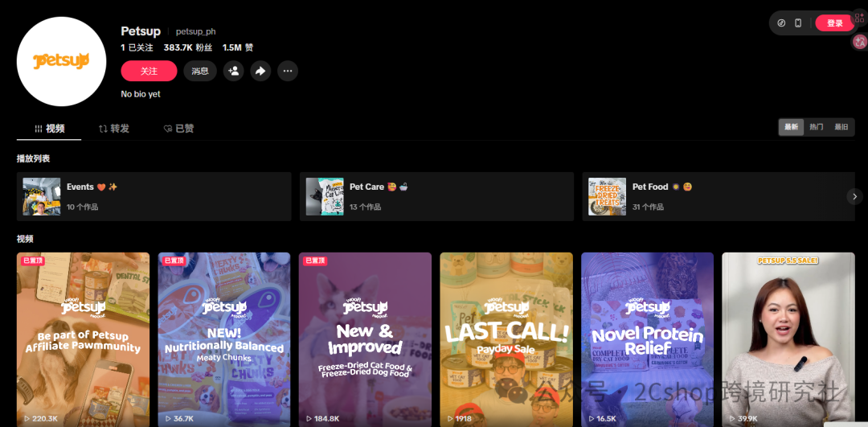Click the pink AI translate icon
The height and width of the screenshot is (427, 868).
(x=860, y=41)
